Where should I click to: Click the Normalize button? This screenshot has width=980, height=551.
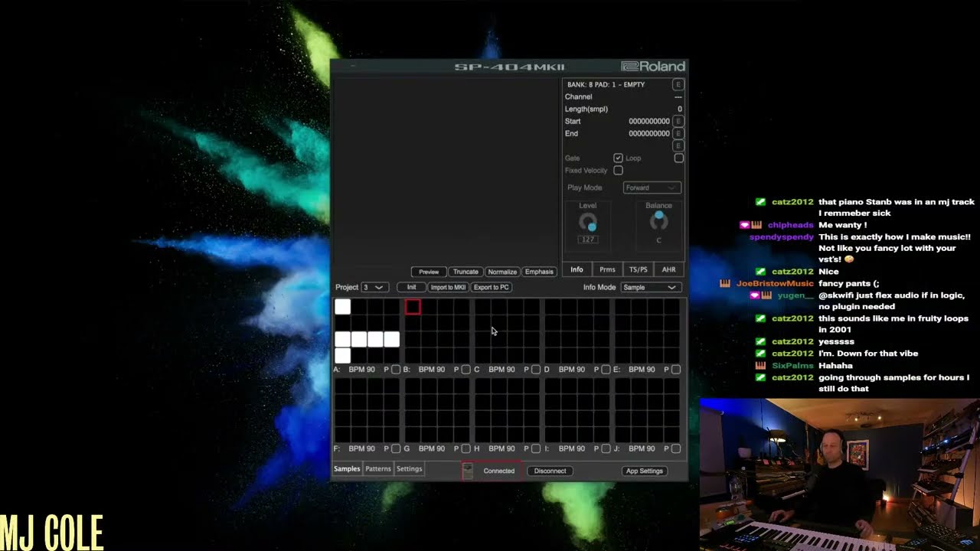point(502,272)
